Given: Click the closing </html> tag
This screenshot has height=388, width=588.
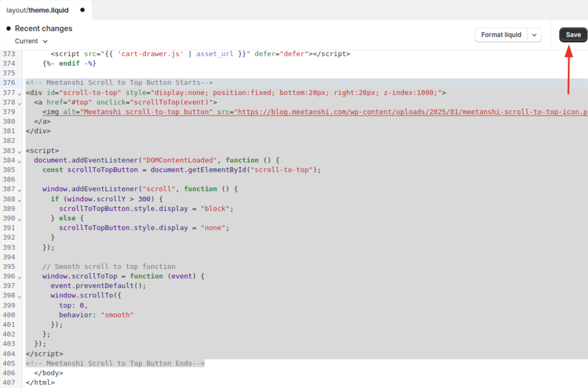Looking at the screenshot, I should (40, 383).
